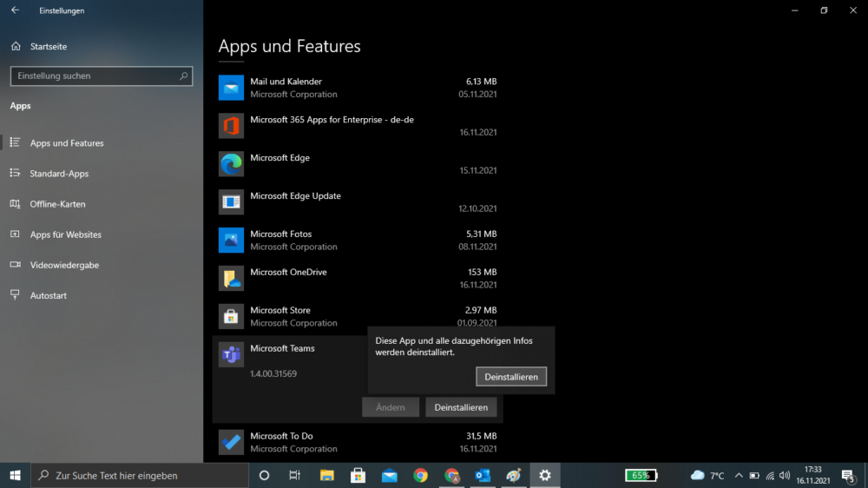Click the Microsoft Fotos app icon
The image size is (868, 488).
pos(231,241)
